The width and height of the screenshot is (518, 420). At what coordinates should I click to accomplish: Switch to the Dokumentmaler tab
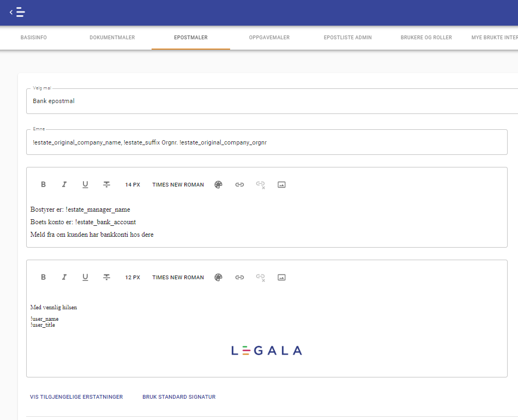(x=112, y=38)
